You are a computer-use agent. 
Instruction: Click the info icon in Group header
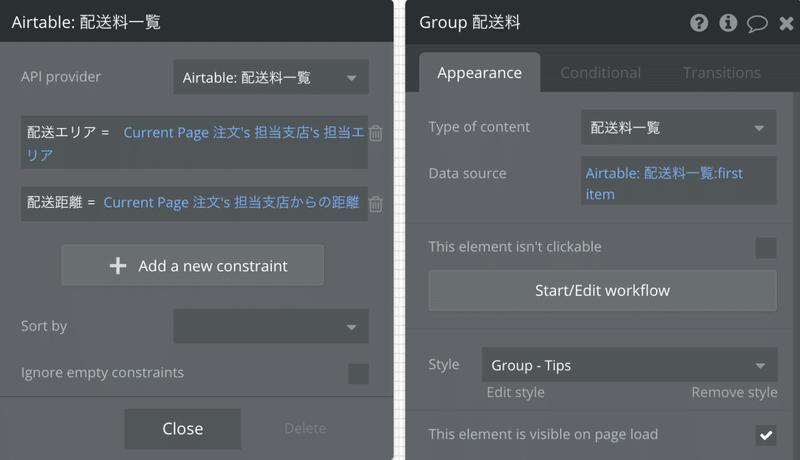[728, 23]
